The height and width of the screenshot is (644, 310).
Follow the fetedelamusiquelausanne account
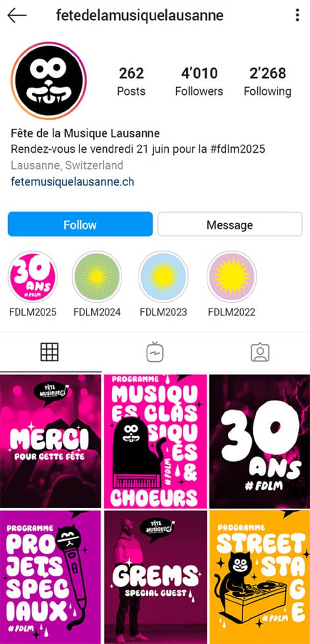[80, 224]
